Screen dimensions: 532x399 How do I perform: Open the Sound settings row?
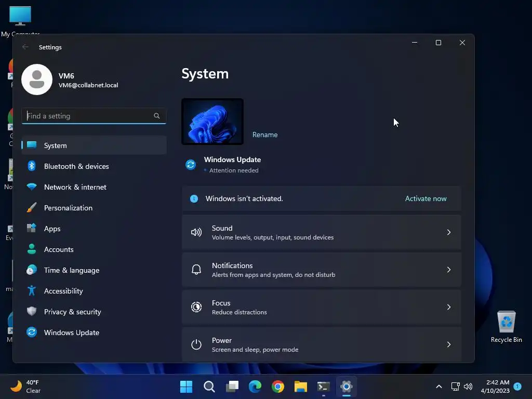click(321, 232)
